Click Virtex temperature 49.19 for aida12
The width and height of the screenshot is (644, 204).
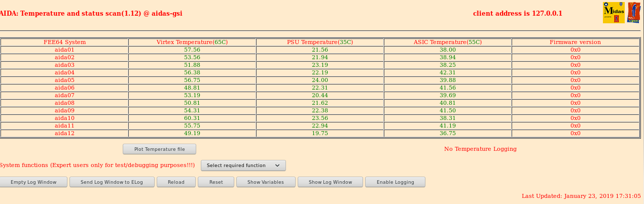click(x=192, y=133)
